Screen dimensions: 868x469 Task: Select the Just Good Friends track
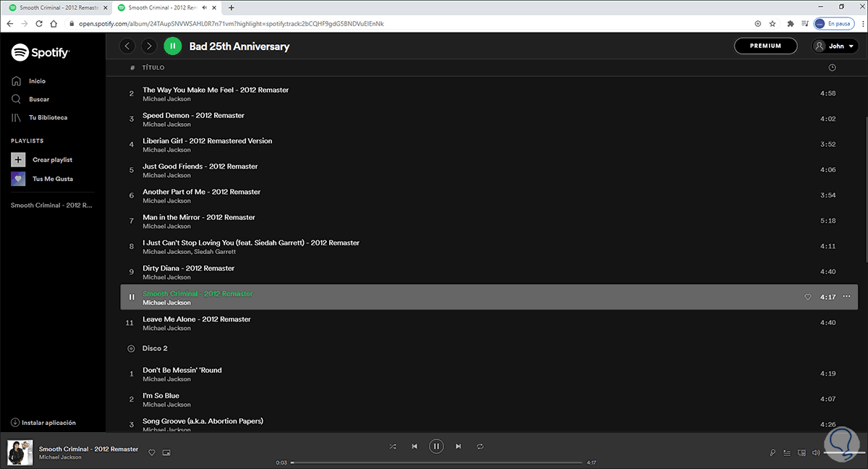click(200, 166)
